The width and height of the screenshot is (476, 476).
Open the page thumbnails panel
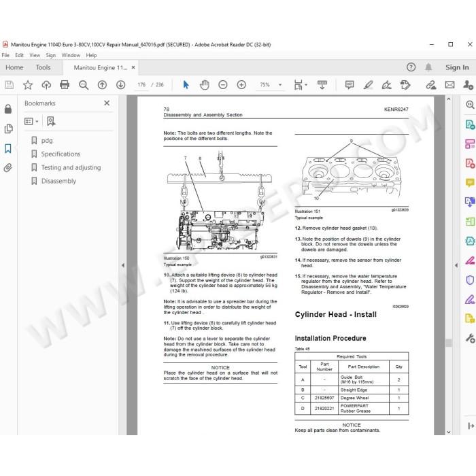8,129
